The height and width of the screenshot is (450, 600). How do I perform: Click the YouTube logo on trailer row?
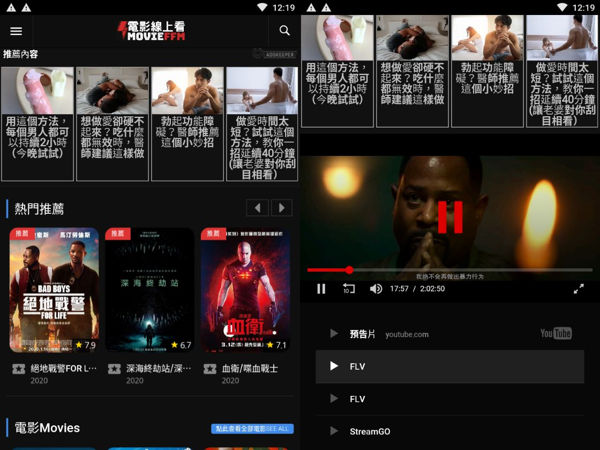(556, 333)
